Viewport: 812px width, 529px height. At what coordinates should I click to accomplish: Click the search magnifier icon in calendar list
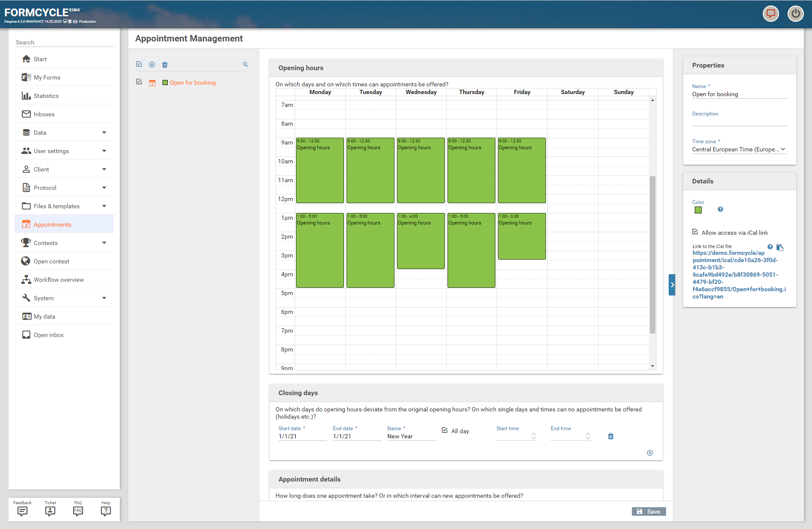(x=246, y=65)
